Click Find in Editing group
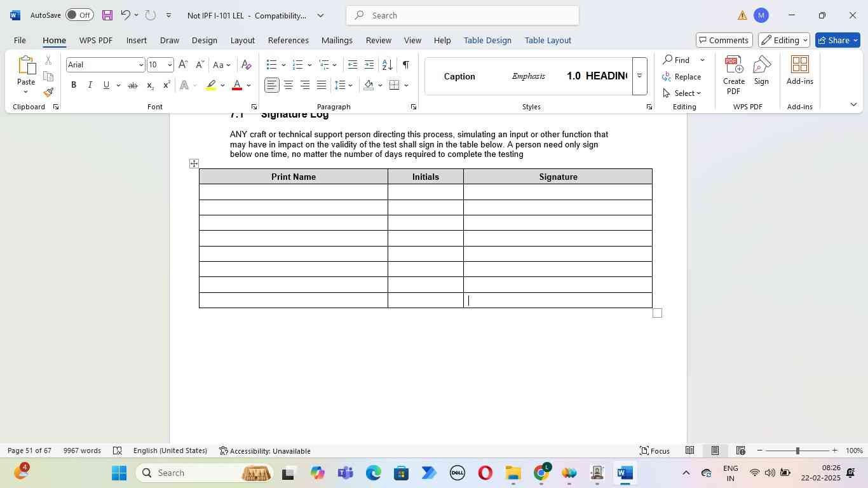 (x=676, y=60)
